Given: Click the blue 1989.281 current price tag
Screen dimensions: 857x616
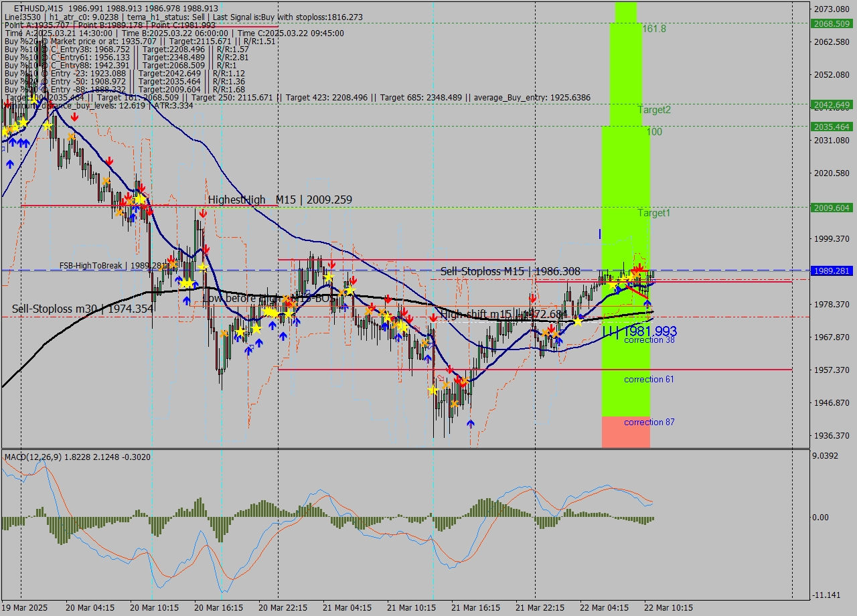Looking at the screenshot, I should (x=832, y=271).
